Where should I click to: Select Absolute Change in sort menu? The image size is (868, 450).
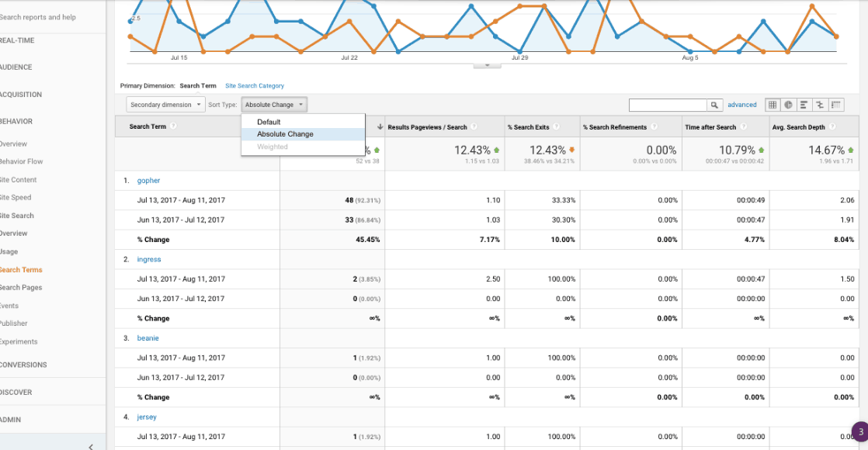pos(285,134)
